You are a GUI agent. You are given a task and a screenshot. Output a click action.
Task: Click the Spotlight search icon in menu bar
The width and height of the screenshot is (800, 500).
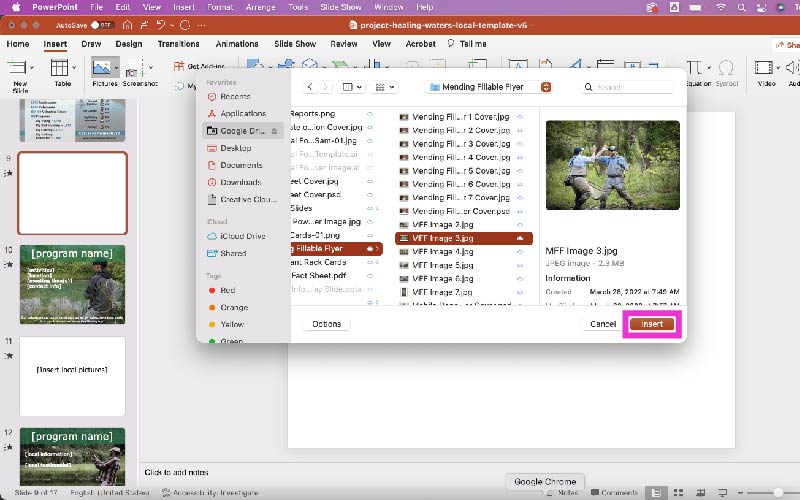coord(741,7)
